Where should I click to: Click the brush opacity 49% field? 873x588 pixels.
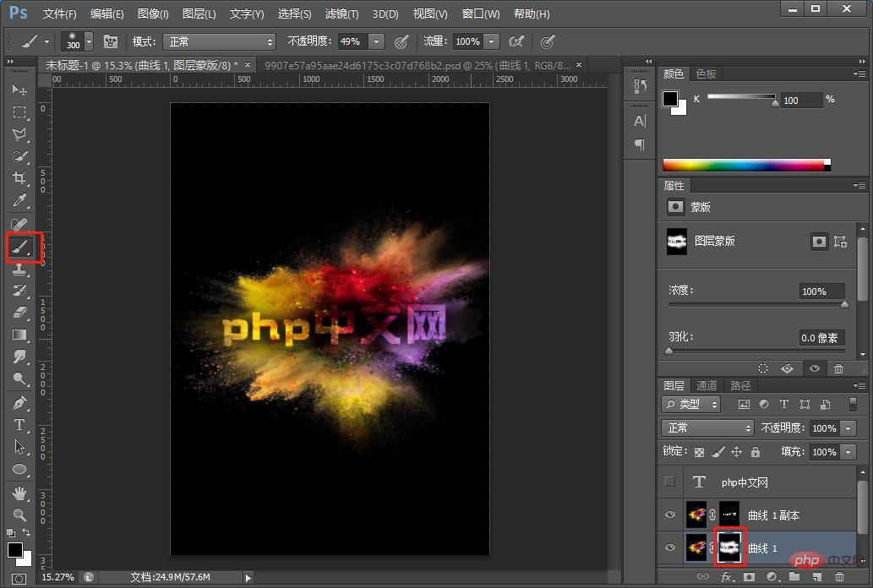352,41
